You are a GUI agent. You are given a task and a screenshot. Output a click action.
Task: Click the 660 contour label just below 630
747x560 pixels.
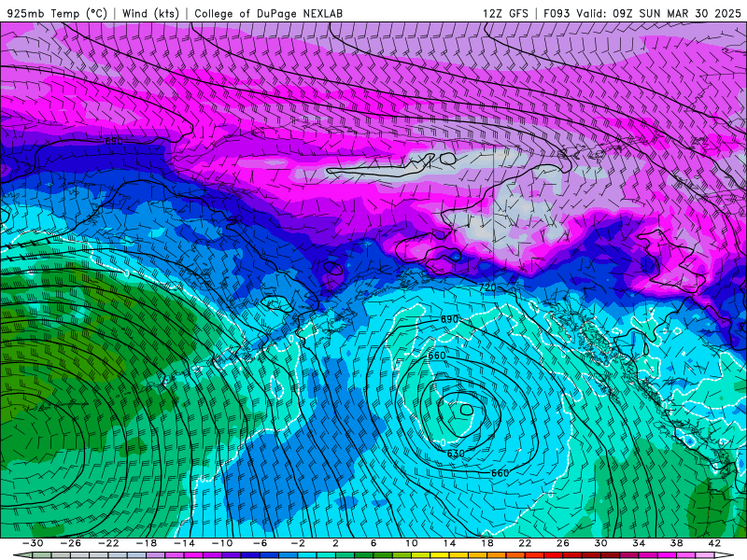[x=500, y=473]
